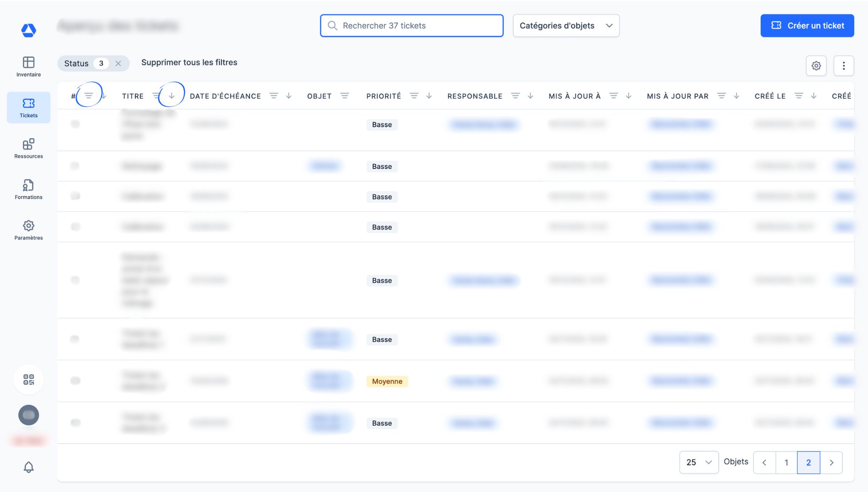Open the QR code scanner icon
The width and height of the screenshot is (868, 492).
coord(28,379)
